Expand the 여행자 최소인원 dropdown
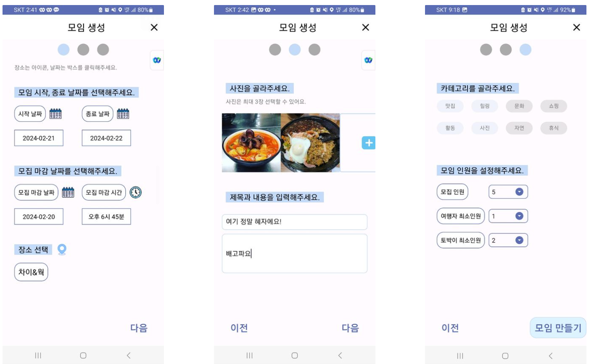 [508, 216]
